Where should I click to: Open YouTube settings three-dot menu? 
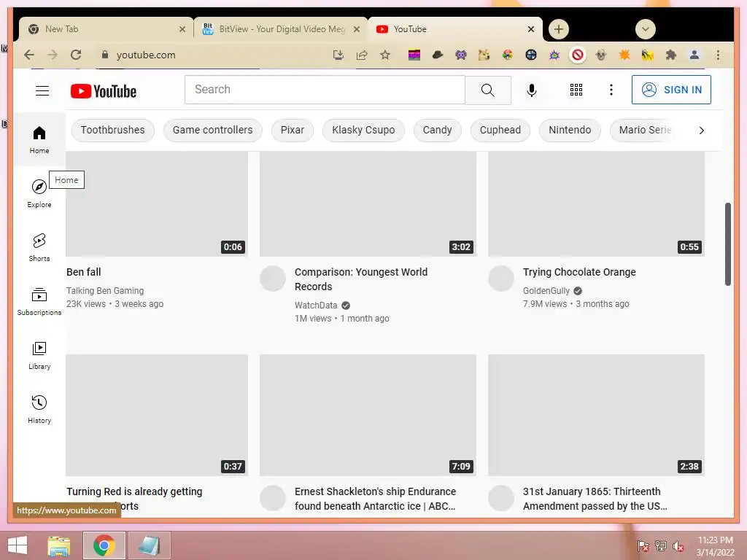(611, 90)
